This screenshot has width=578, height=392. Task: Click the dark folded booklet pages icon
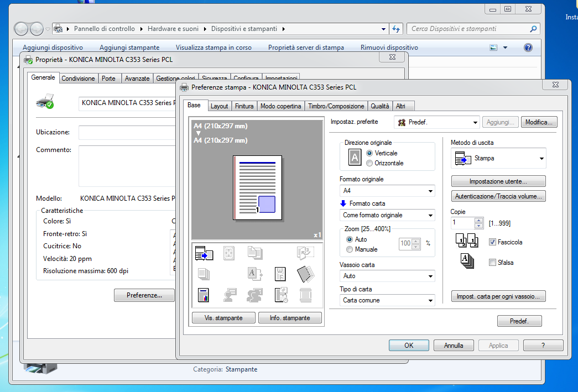coord(305,274)
